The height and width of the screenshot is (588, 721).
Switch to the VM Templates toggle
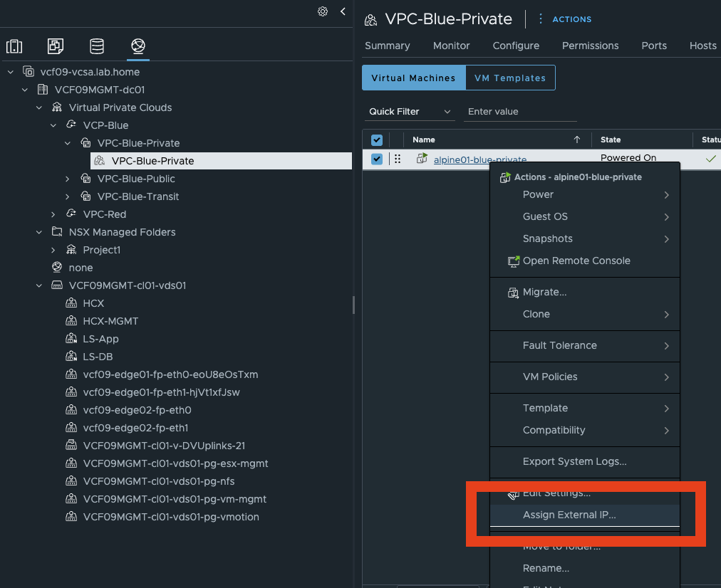click(x=510, y=78)
